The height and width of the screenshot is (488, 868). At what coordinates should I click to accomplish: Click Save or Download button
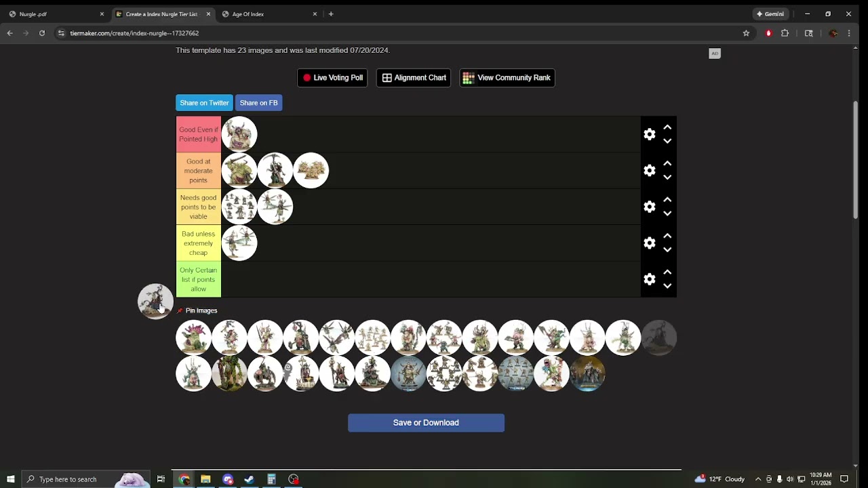coord(426,423)
